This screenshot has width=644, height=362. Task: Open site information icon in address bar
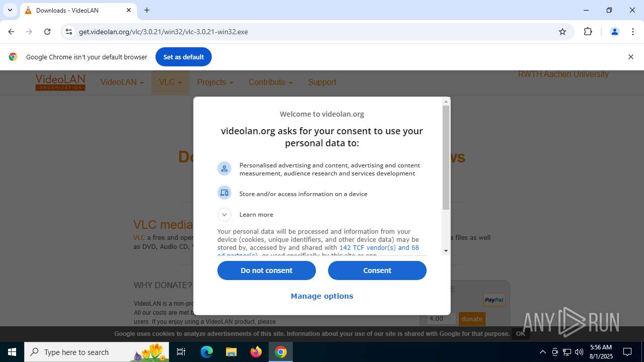coord(69,32)
